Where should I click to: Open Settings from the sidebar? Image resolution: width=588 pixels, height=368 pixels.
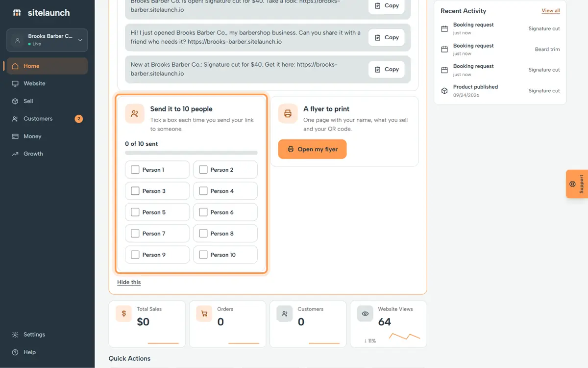pos(47,335)
